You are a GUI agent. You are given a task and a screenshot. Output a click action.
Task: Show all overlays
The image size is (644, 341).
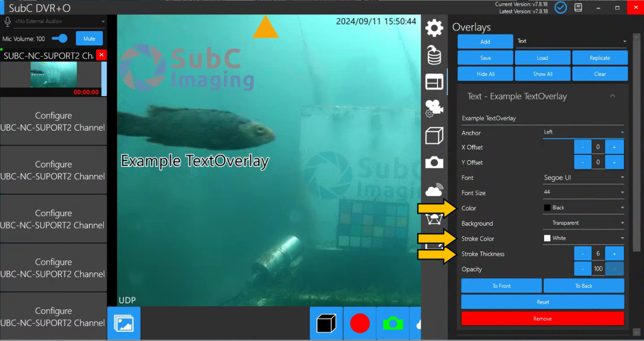pos(543,74)
